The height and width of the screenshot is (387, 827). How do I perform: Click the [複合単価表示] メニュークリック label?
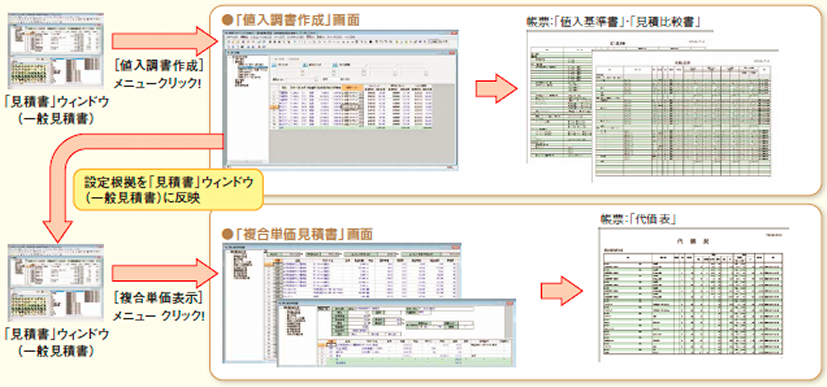[159, 307]
